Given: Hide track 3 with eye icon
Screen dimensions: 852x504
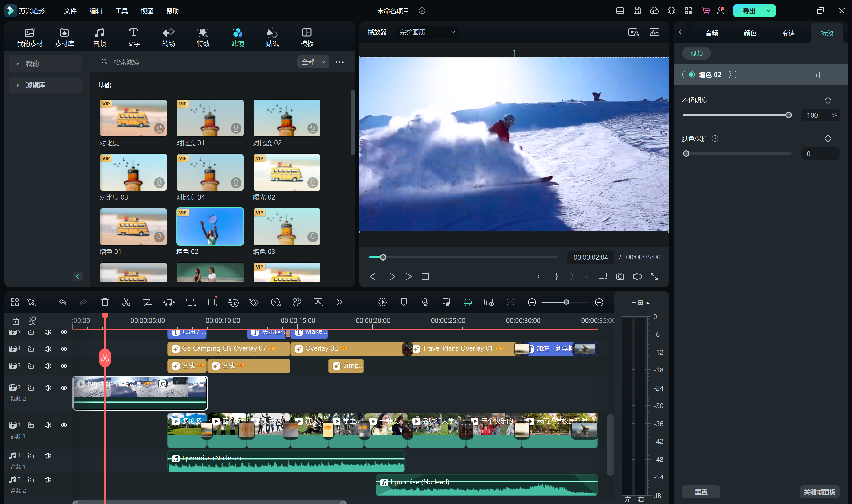Looking at the screenshot, I should (x=64, y=366).
